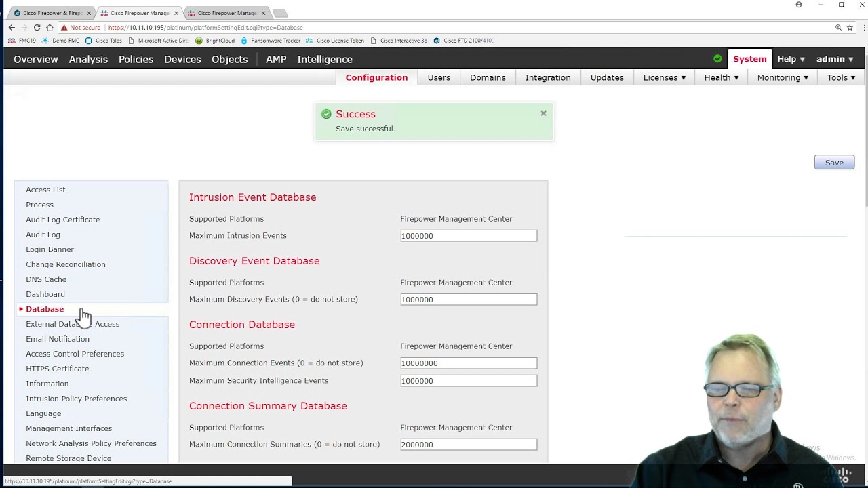Open zoom magnifier icon in address bar

838,28
